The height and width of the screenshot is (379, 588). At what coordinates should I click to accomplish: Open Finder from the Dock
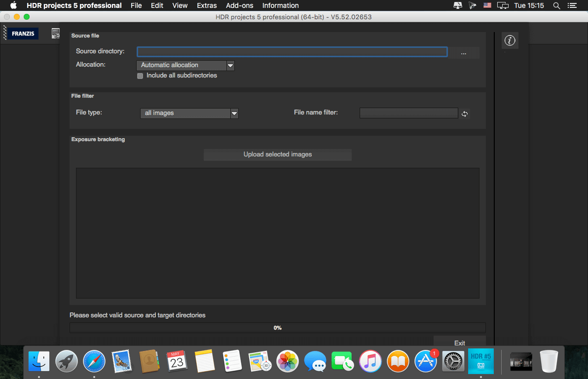39,361
